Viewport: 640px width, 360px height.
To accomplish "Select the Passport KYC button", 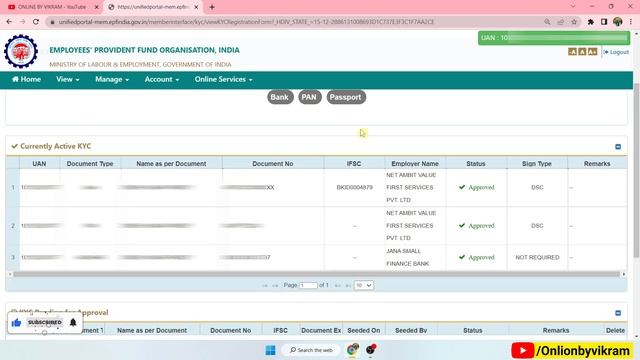I will tap(346, 97).
